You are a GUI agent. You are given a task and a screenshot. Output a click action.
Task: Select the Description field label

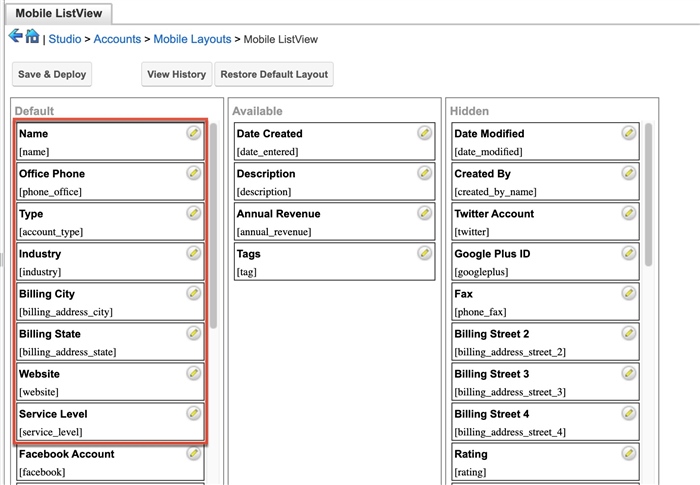tap(266, 174)
